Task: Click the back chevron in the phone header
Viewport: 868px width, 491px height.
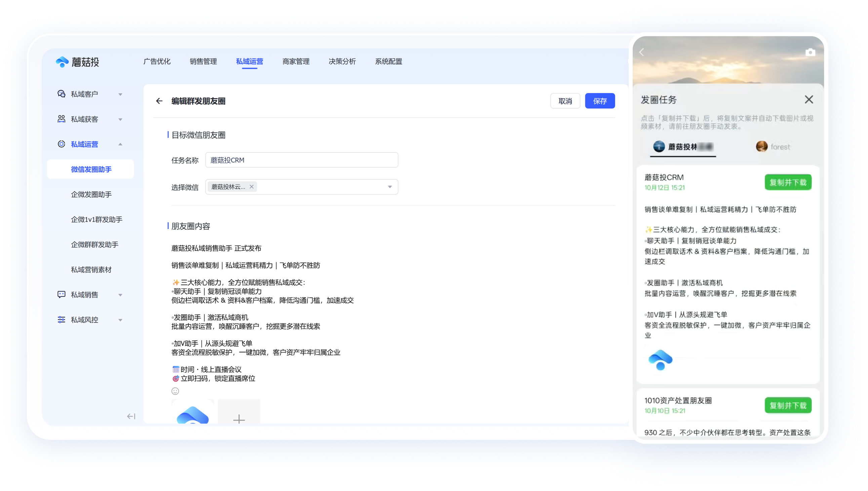Action: tap(641, 52)
